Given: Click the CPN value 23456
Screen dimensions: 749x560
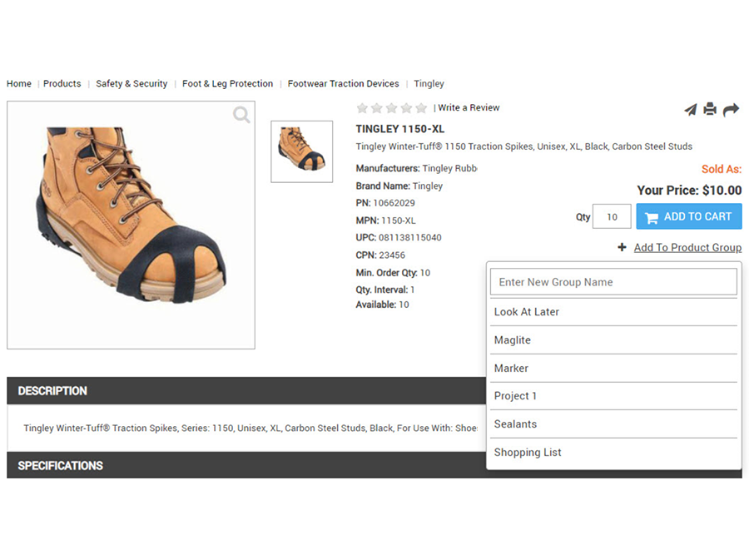Looking at the screenshot, I should 392,255.
